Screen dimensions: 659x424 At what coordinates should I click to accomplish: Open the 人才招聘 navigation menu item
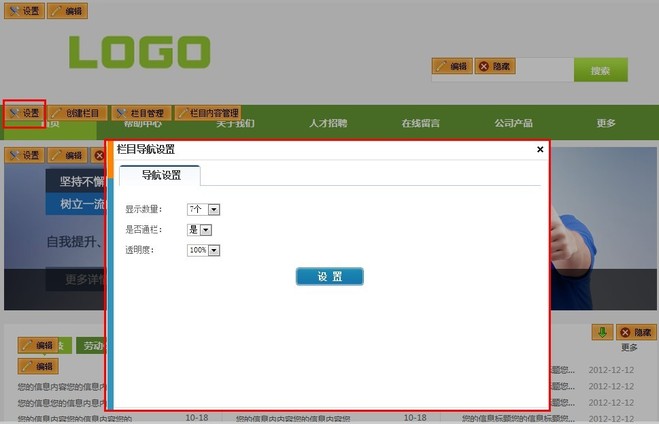[x=328, y=123]
